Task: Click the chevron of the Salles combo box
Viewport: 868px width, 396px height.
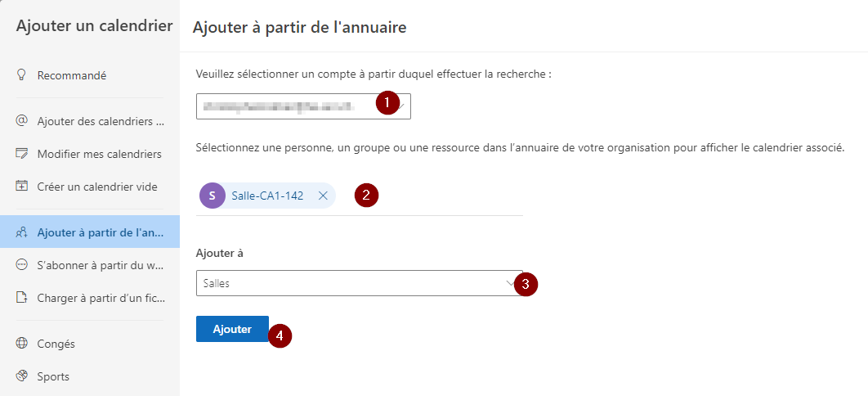Action: (x=510, y=283)
